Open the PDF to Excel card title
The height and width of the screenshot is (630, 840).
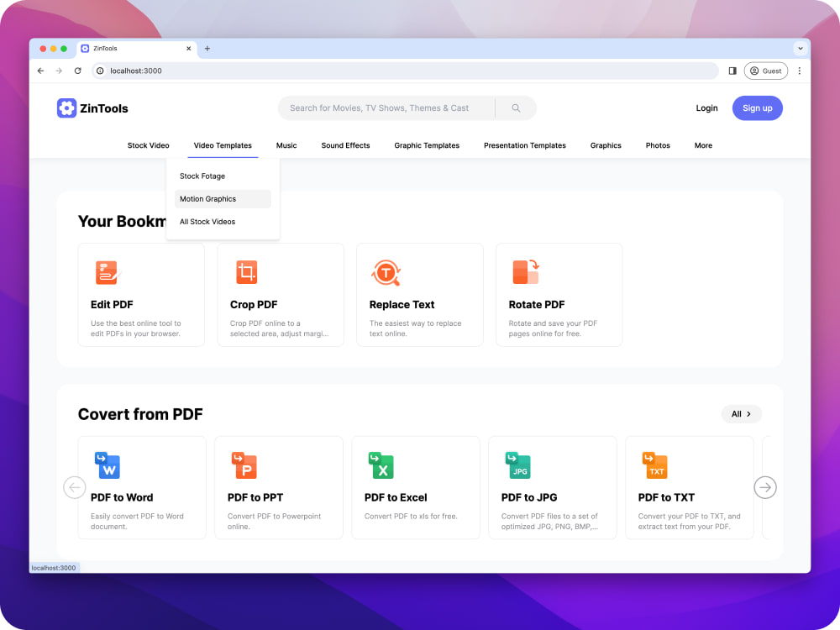tap(396, 497)
